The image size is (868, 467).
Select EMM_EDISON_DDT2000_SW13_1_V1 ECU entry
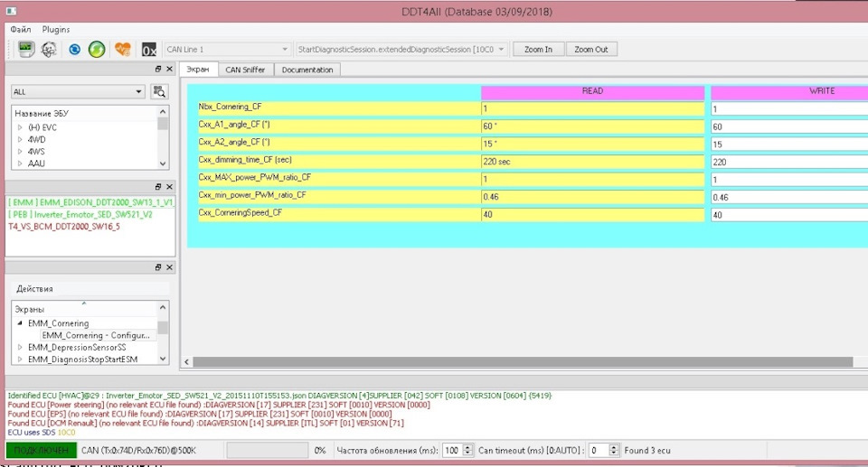(90, 202)
